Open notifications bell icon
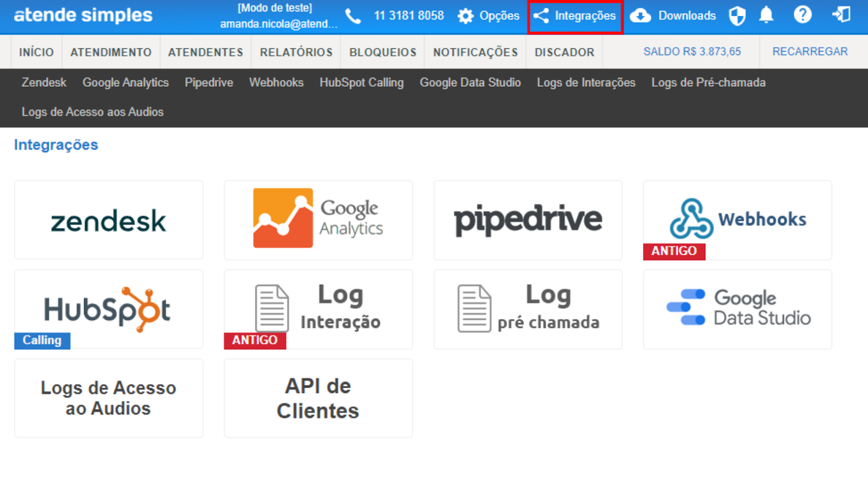The width and height of the screenshot is (868, 488). click(x=766, y=15)
